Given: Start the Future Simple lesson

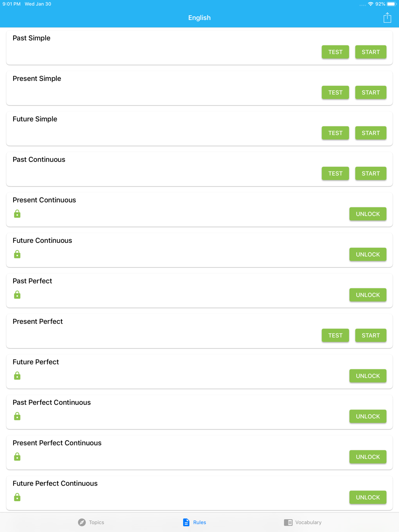Looking at the screenshot, I should click(x=370, y=133).
